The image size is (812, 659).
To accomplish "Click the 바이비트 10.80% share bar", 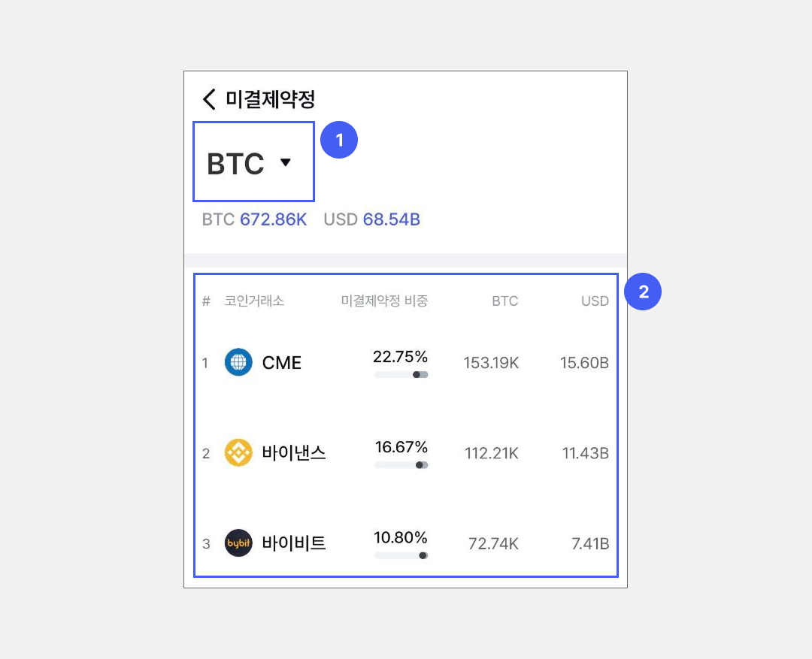I will point(401,555).
